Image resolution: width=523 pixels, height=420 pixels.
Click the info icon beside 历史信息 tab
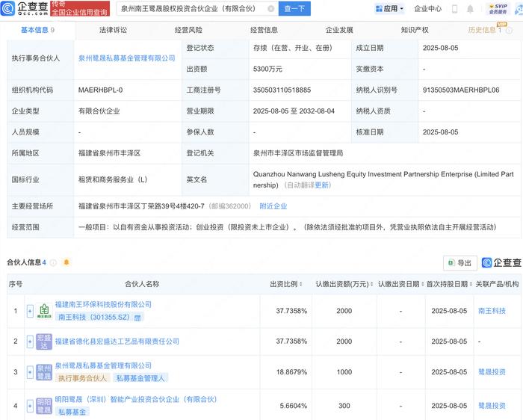509,31
